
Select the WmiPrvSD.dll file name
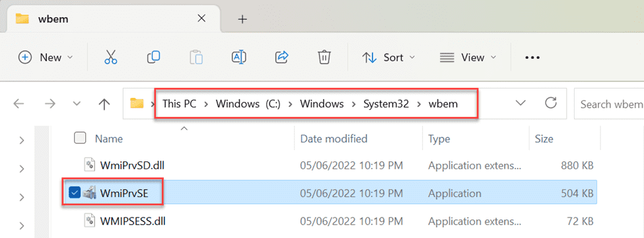132,166
